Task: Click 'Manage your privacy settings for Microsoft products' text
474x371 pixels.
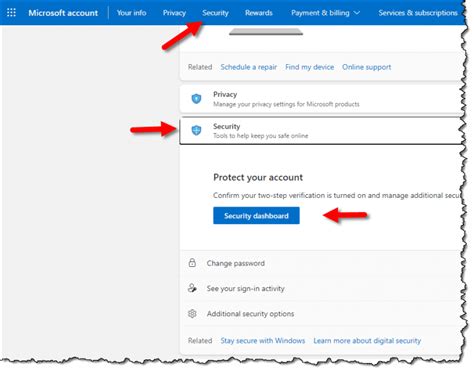Action: 286,104
